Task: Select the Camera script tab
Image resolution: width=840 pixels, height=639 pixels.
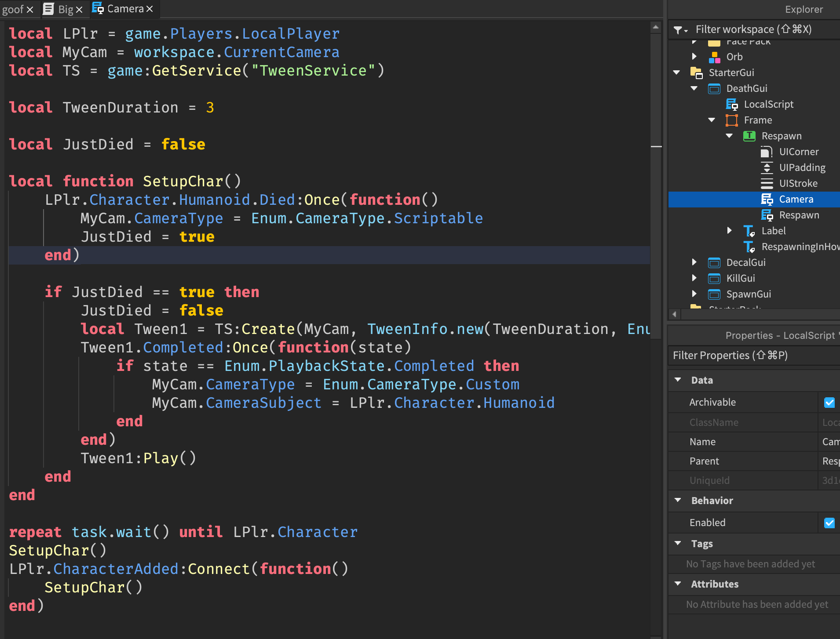Action: click(x=125, y=9)
